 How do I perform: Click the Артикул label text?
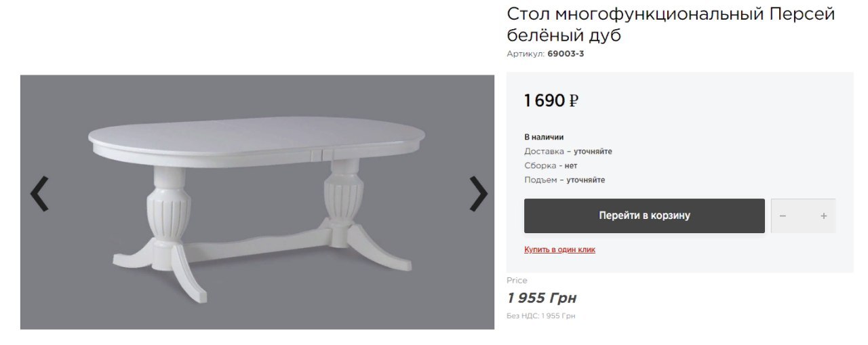click(526, 54)
